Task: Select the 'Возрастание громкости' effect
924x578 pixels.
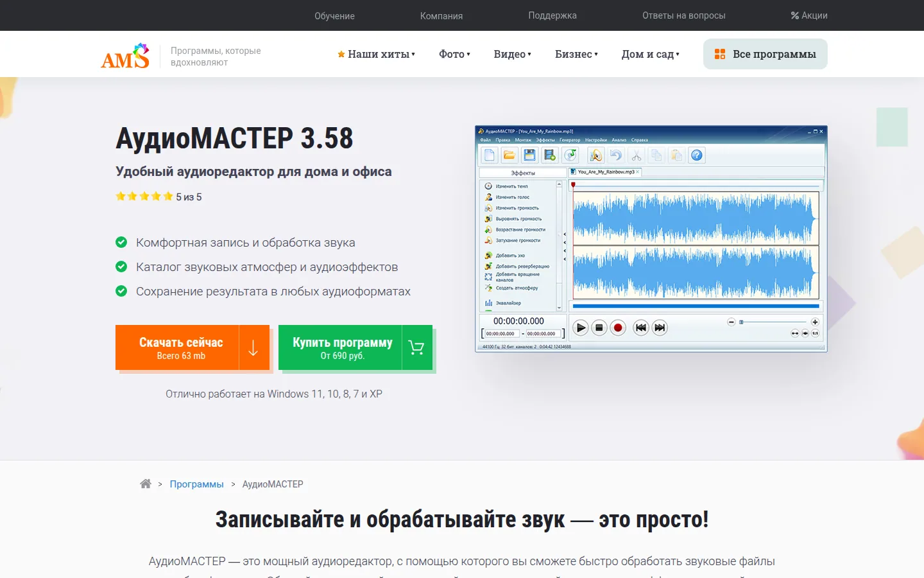Action: pyautogui.click(x=515, y=229)
